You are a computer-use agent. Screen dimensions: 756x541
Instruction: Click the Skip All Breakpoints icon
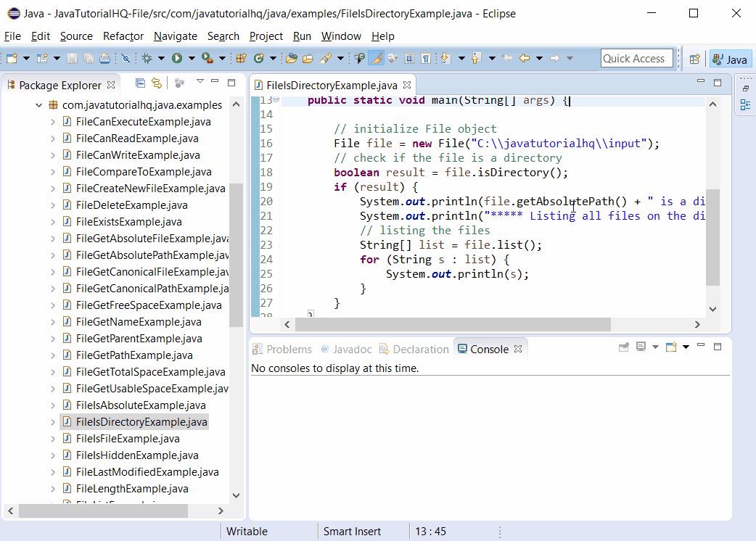(126, 58)
